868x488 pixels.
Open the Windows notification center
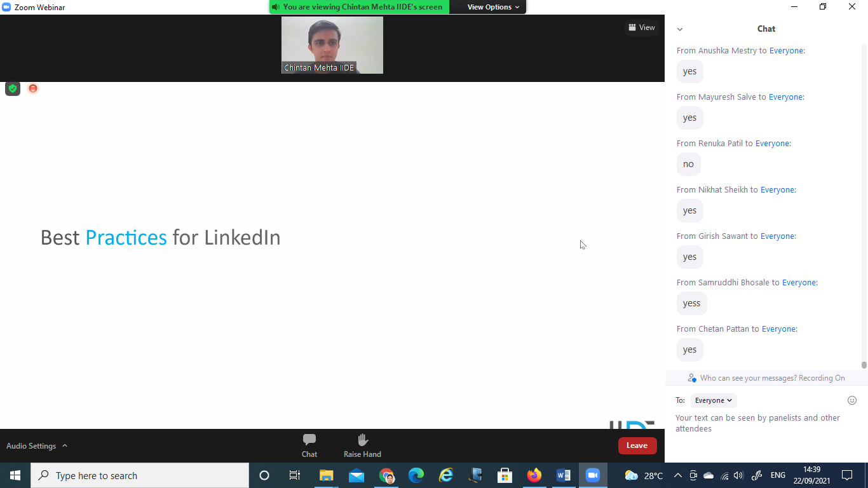[846, 475]
